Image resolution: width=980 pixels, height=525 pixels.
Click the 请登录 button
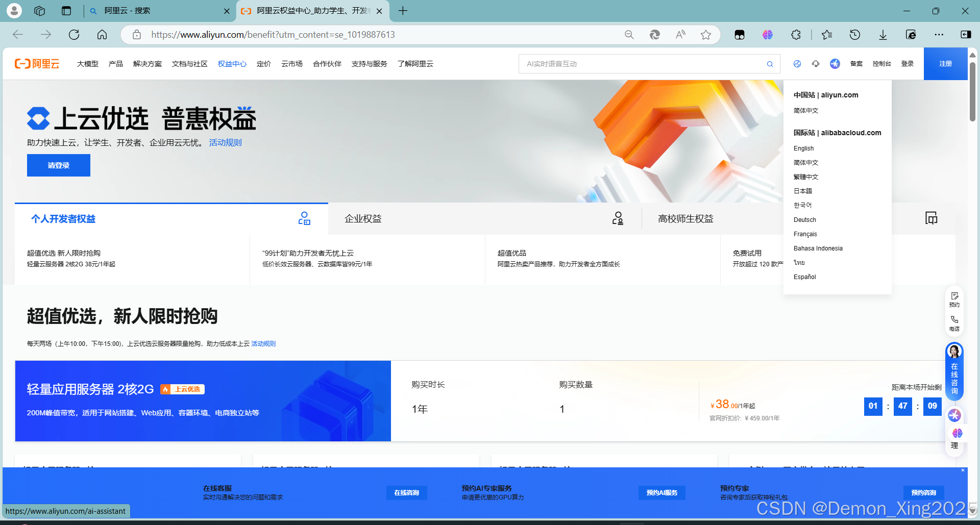[59, 165]
